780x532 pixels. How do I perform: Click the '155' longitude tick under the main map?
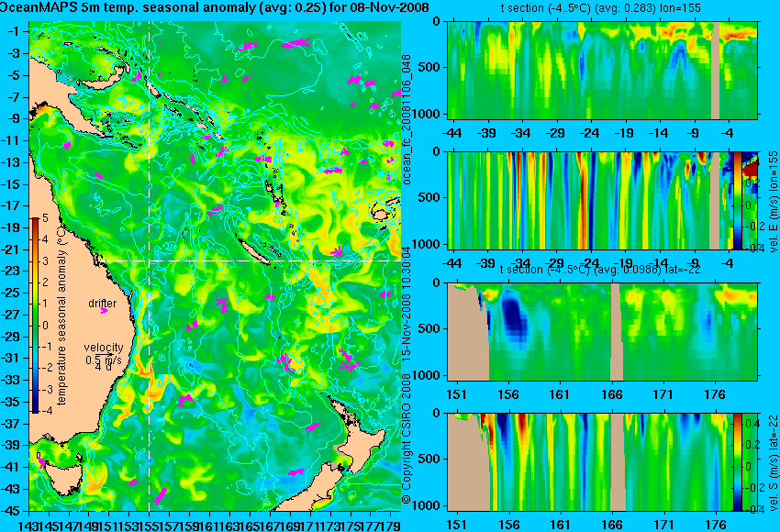pos(149,525)
